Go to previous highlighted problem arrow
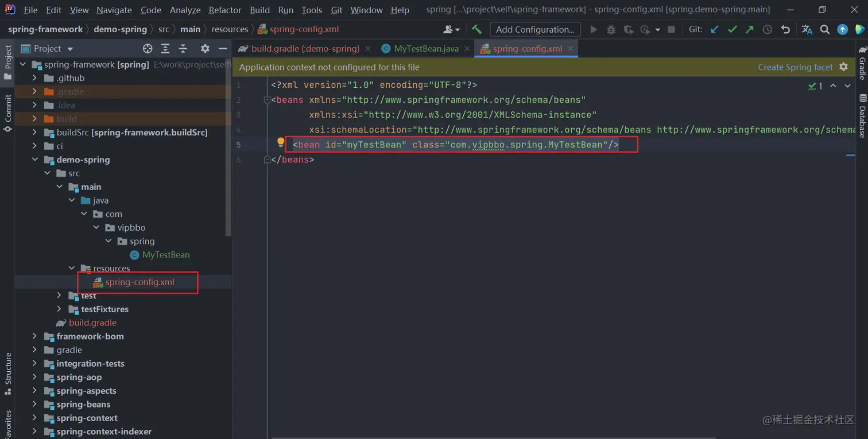868x439 pixels. (x=833, y=86)
